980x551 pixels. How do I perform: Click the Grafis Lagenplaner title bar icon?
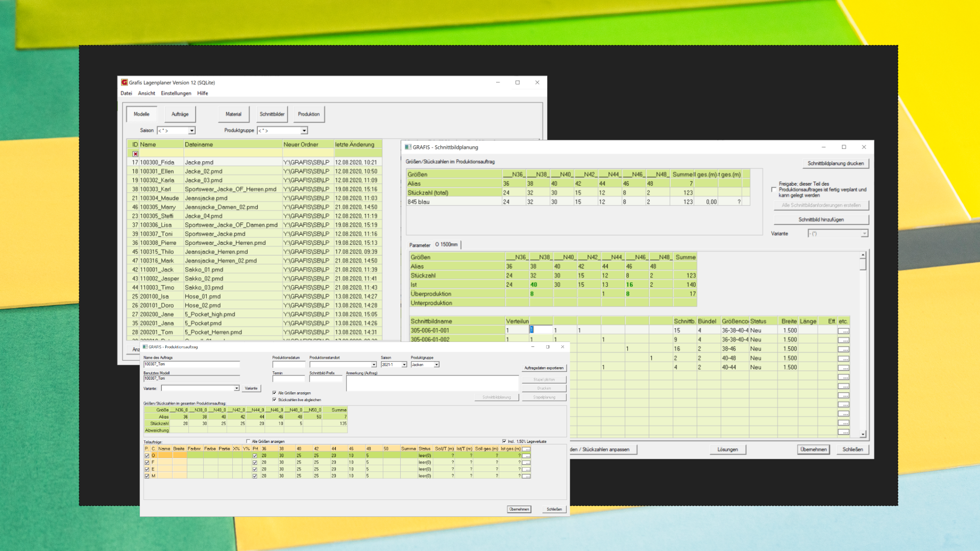point(124,82)
